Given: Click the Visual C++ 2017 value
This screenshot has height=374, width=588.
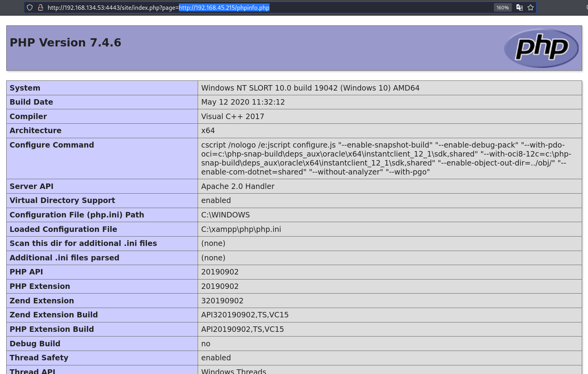Looking at the screenshot, I should 233,116.
